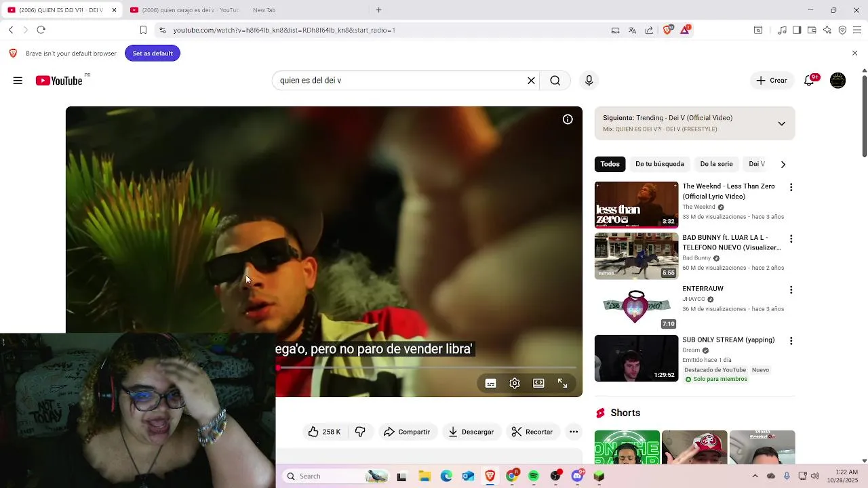Open player settings gear

(515, 383)
